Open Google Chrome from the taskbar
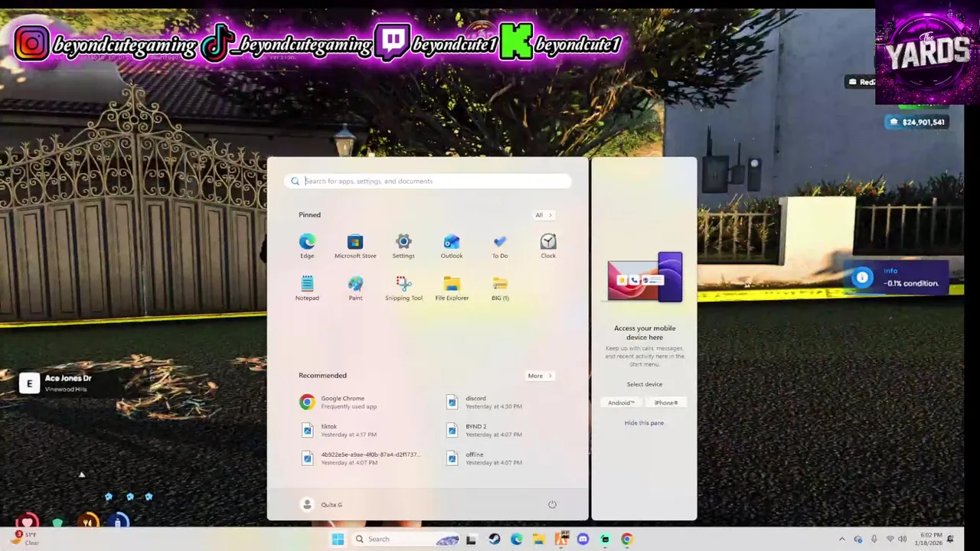 click(x=627, y=540)
